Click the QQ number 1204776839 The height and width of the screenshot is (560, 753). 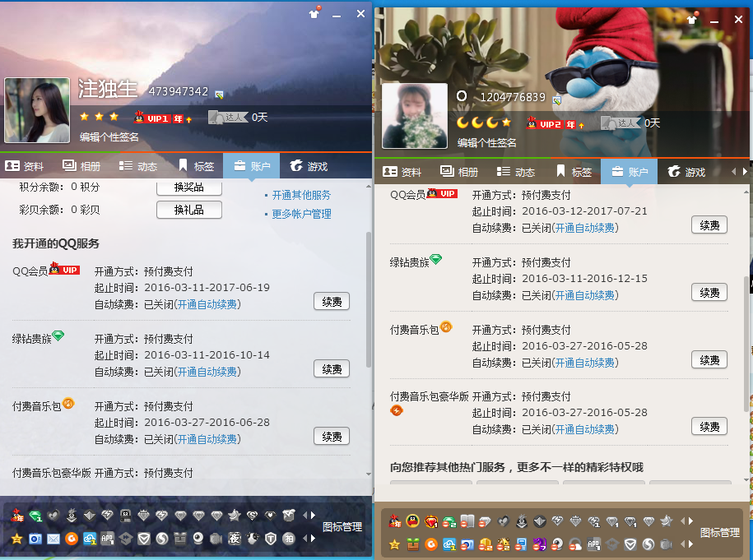pos(513,97)
